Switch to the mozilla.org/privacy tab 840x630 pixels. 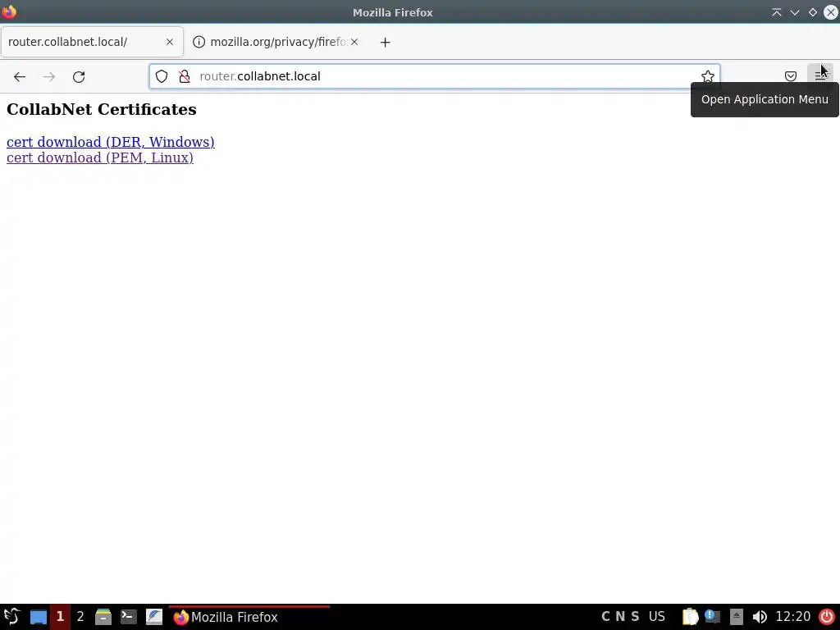pyautogui.click(x=276, y=42)
